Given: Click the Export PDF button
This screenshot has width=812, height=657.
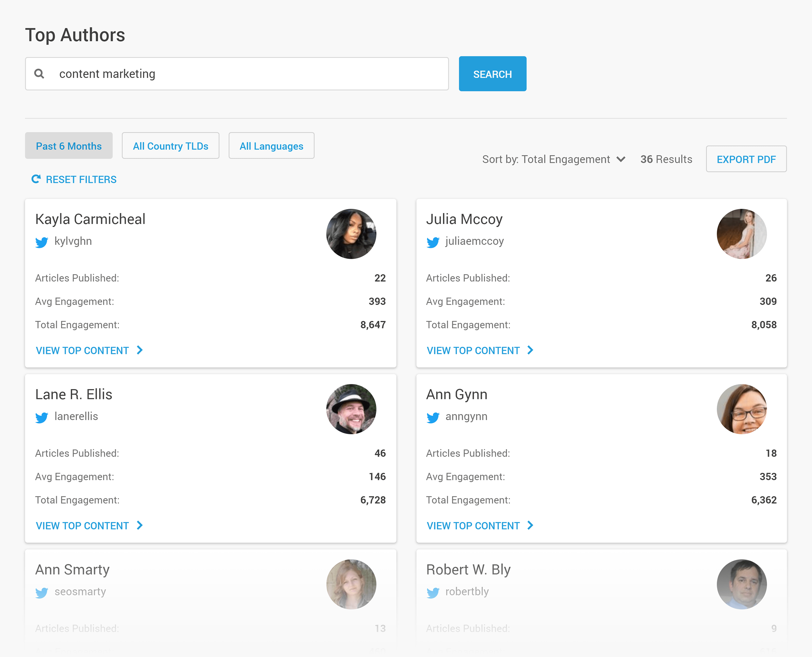Looking at the screenshot, I should (x=746, y=159).
